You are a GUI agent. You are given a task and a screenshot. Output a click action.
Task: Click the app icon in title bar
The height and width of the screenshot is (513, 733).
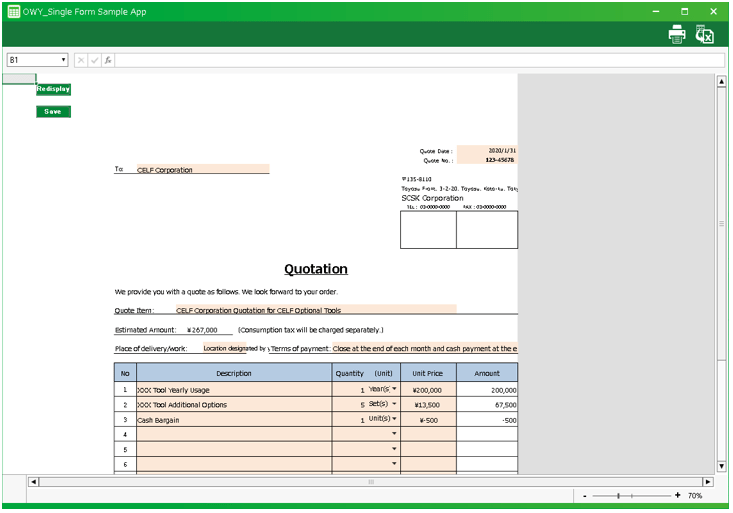(13, 11)
